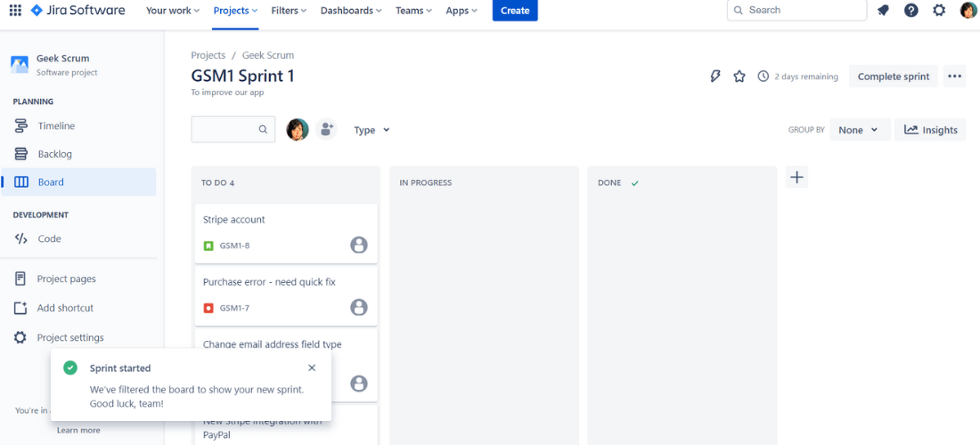Open the Your work dropdown
The image size is (980, 445).
click(x=173, y=11)
